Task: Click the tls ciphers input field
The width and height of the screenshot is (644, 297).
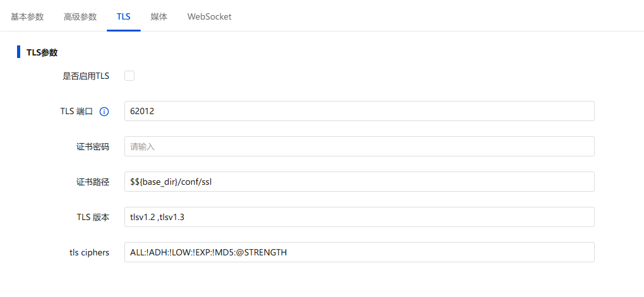Action: click(359, 252)
